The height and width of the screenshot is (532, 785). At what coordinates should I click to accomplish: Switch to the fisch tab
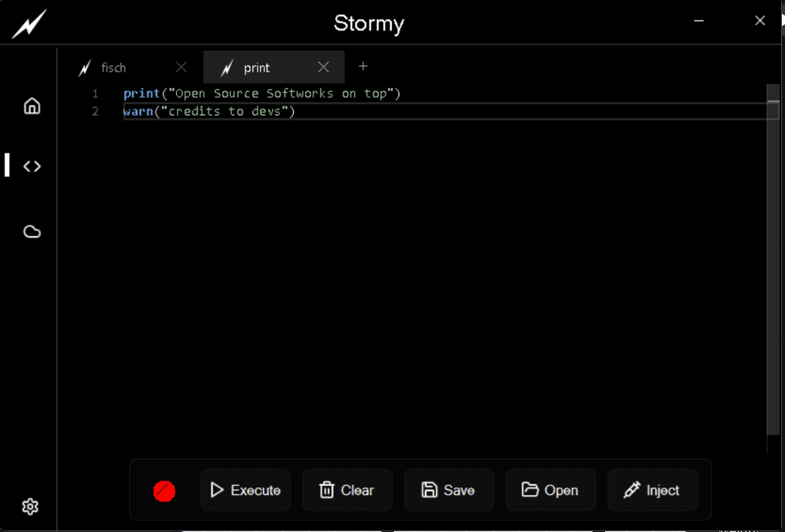[x=113, y=68]
